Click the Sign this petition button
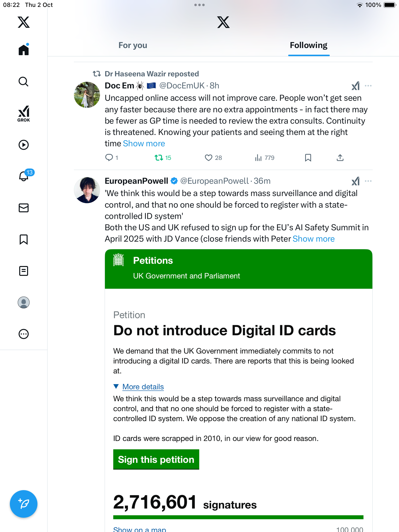Screen dimensions: 399x532 click(156, 460)
